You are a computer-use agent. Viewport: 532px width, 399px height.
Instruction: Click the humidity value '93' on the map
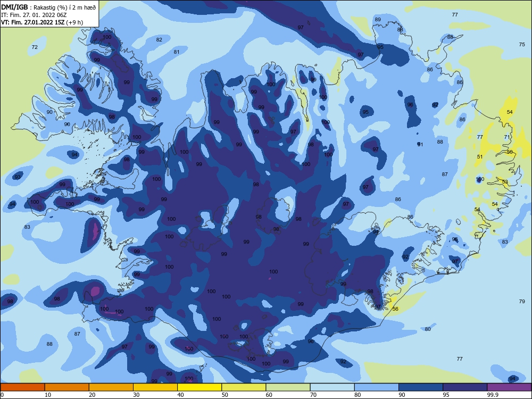click(18, 177)
